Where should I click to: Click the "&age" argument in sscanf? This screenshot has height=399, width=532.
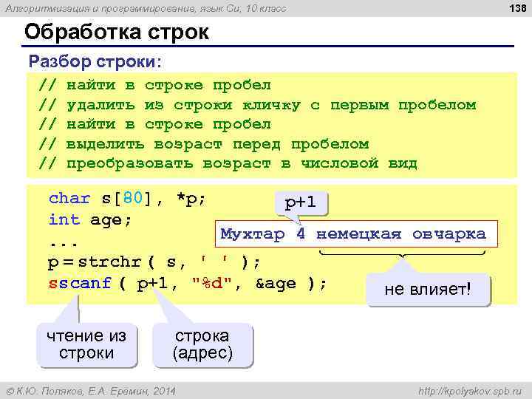276,284
